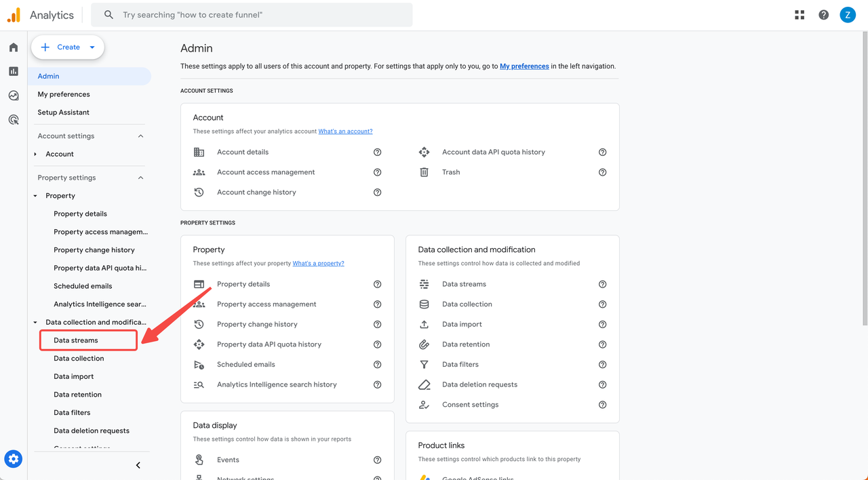Click the My preferences link in description

(x=524, y=66)
